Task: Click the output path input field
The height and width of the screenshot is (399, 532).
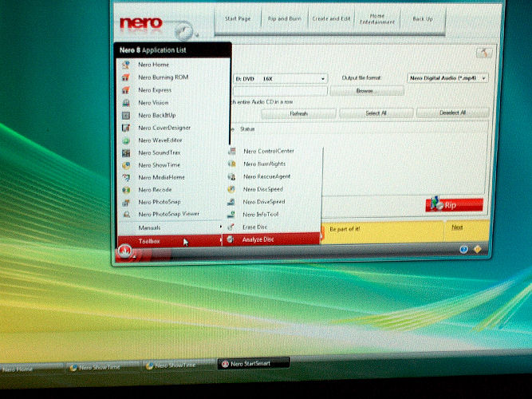Action: tap(280, 91)
